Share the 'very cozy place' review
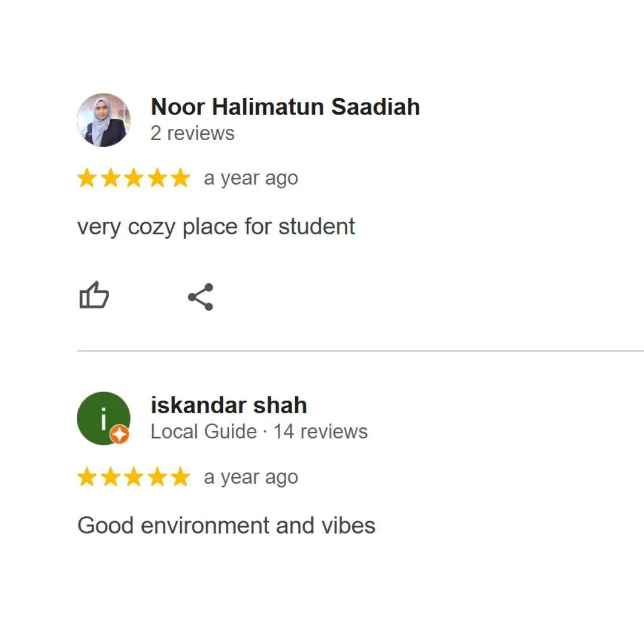 tap(200, 296)
